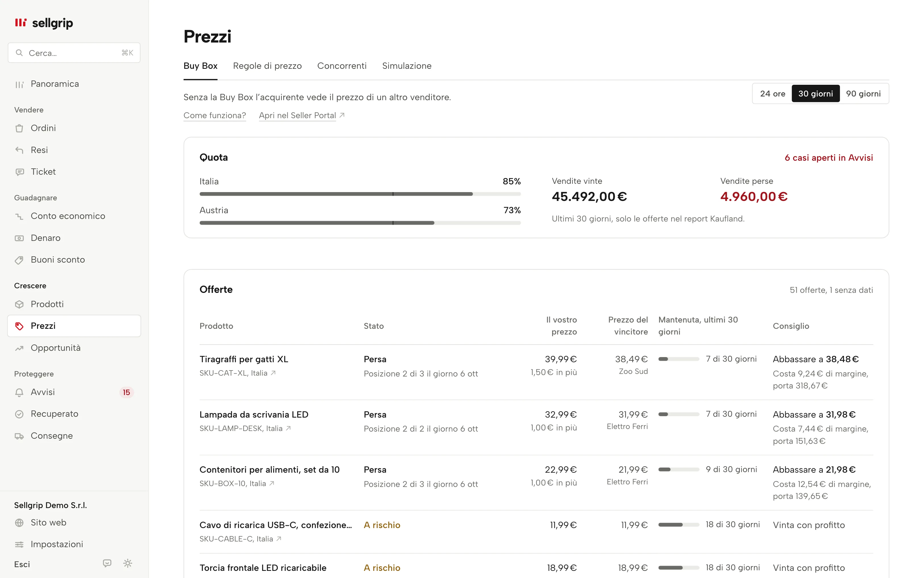The image size is (924, 578).
Task: Click the Avvisi badge showing 15
Action: (126, 392)
